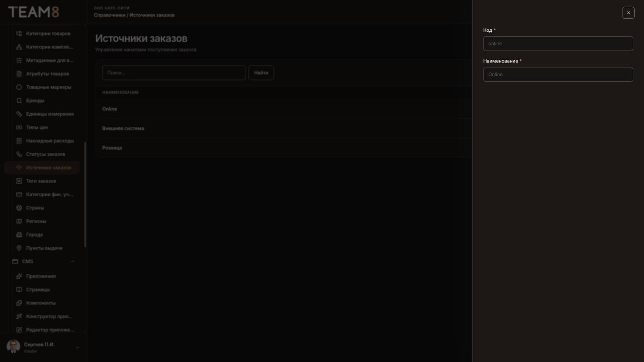Click the Бренды bookmark icon
The width and height of the screenshot is (644, 362).
(x=19, y=101)
